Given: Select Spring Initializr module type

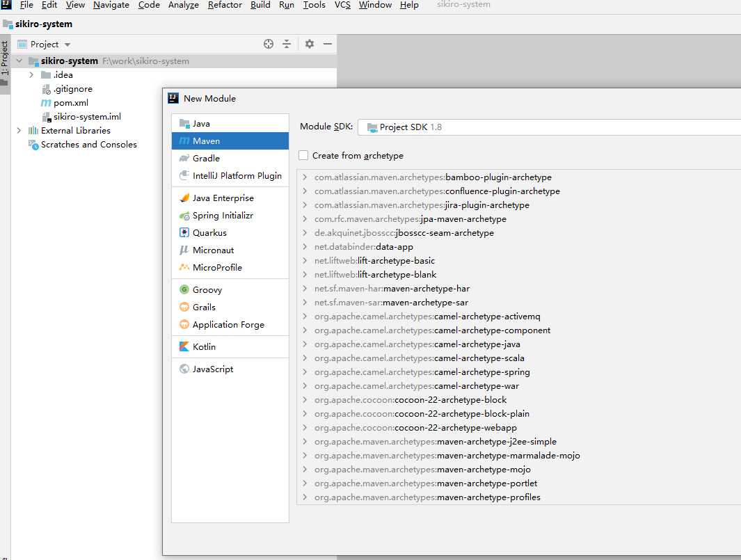Looking at the screenshot, I should (230, 216).
